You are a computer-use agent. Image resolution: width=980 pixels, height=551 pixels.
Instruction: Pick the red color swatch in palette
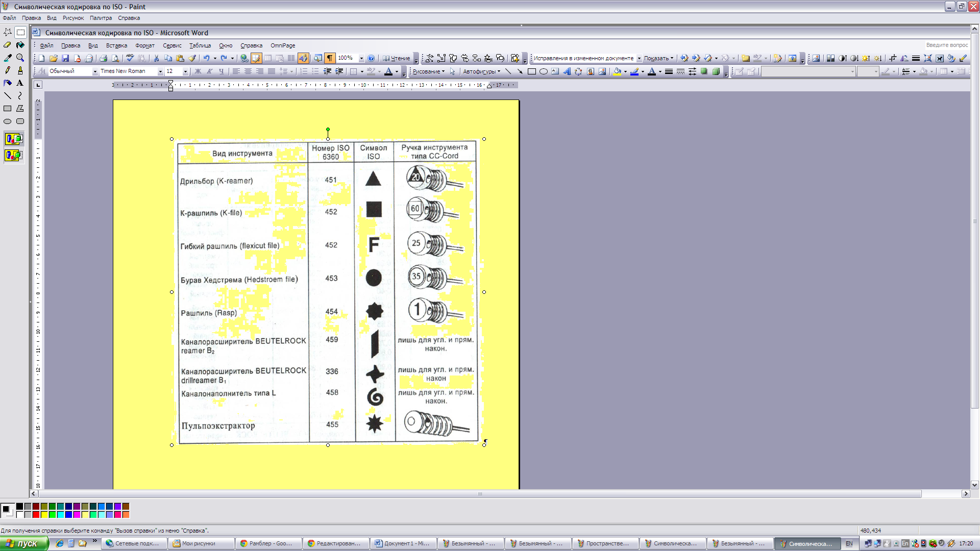click(36, 514)
